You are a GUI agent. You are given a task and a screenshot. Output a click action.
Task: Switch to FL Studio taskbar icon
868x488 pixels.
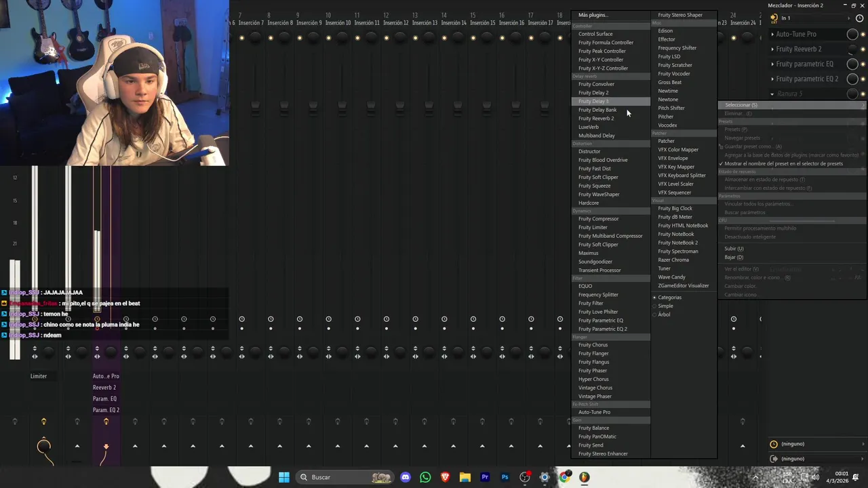(585, 477)
